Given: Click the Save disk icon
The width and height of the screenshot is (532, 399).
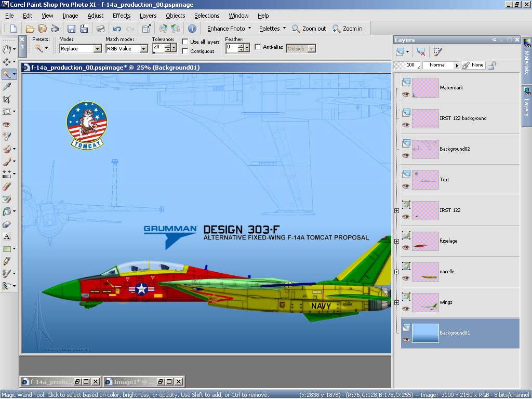Looking at the screenshot, I should [x=71, y=29].
